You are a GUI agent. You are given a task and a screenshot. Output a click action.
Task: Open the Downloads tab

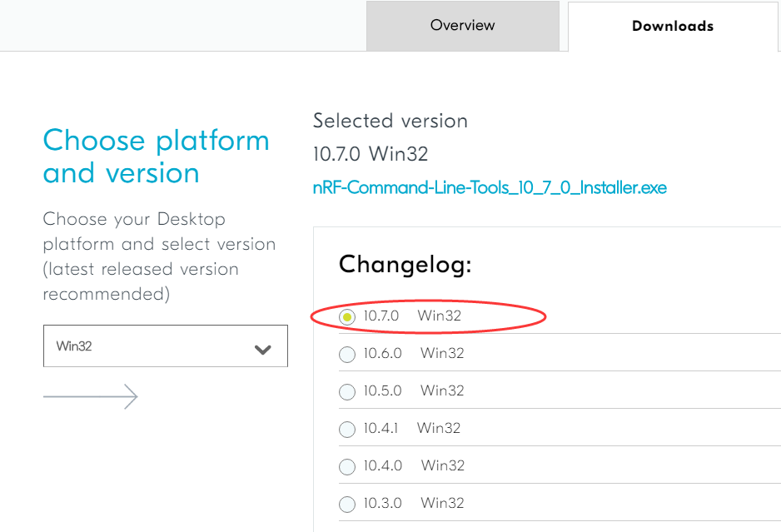pos(673,26)
